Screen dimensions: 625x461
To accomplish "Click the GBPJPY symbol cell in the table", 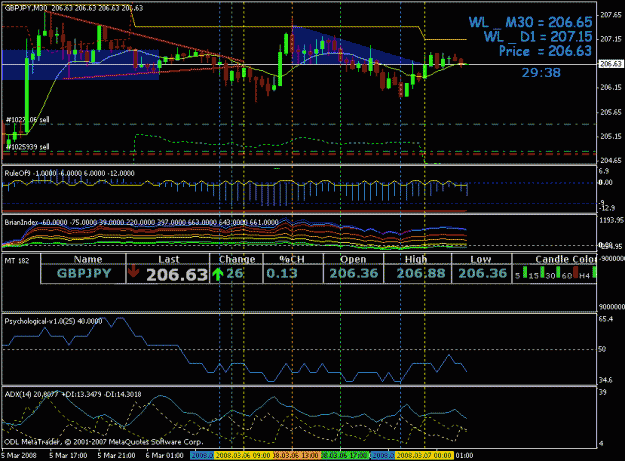I will (84, 273).
